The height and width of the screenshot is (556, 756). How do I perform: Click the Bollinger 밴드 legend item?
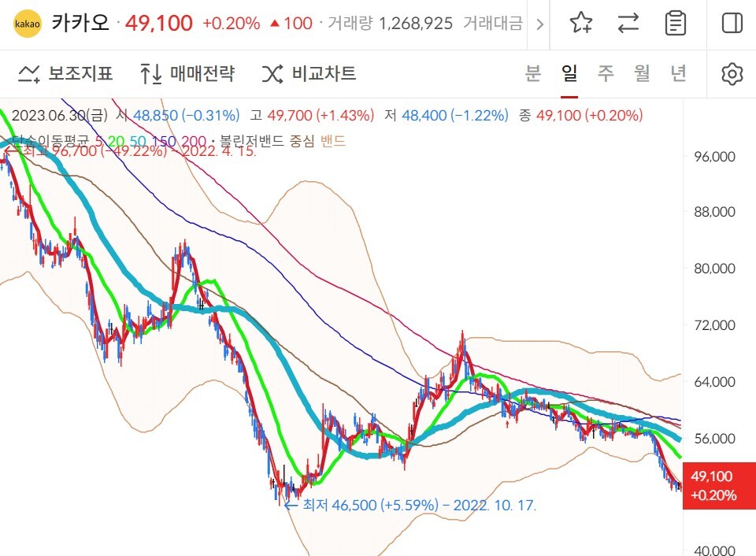coord(333,141)
